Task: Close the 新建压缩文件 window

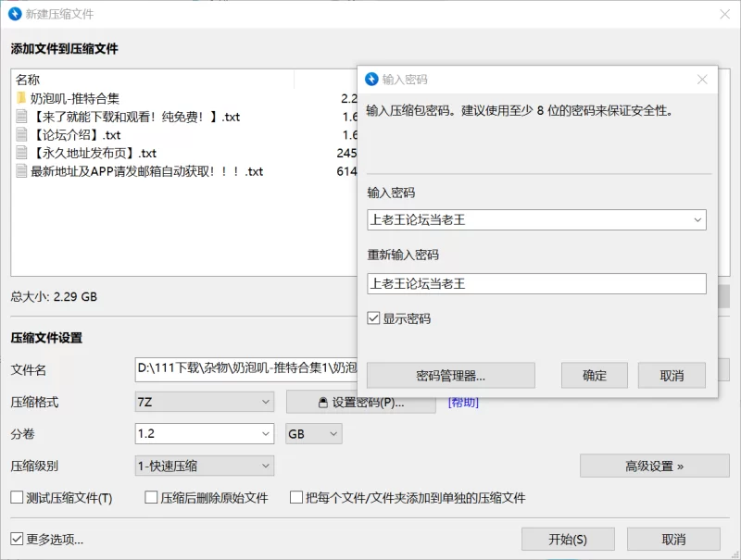Action: (x=725, y=14)
